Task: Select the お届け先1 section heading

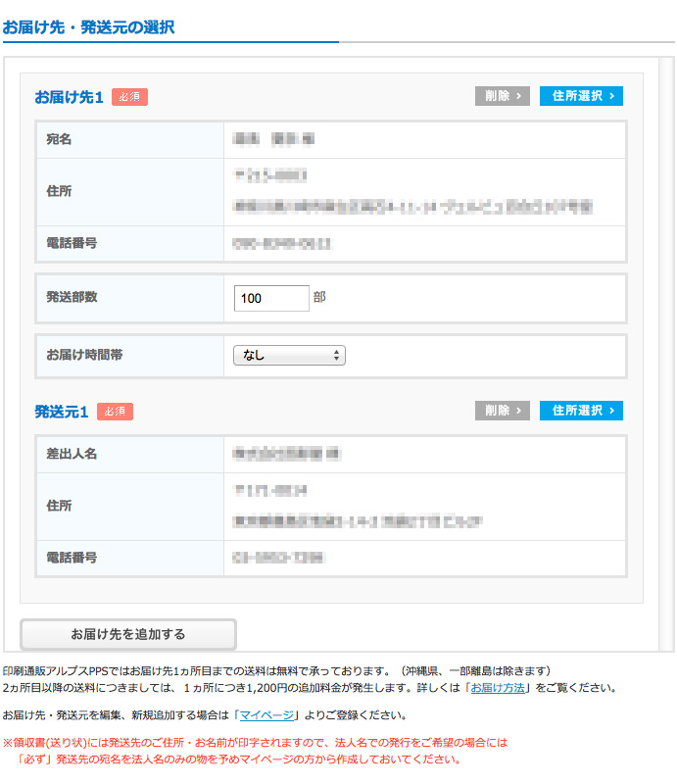Action: 69,97
